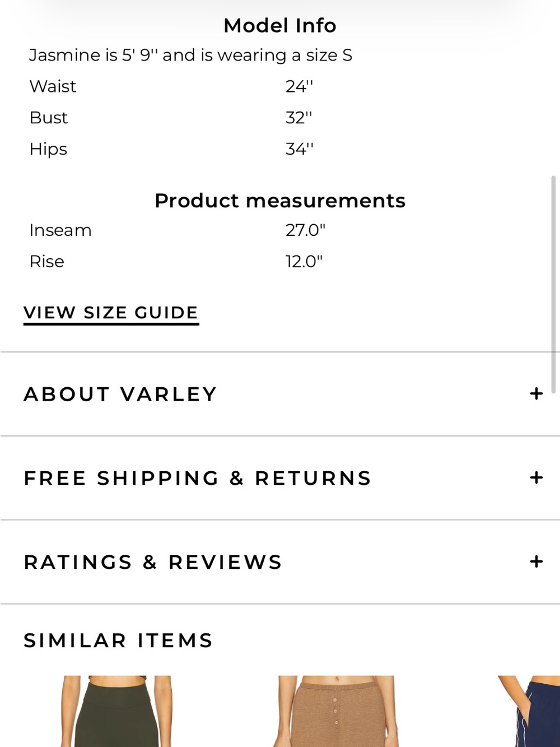
Task: Select the Hips measurement row
Action: click(x=171, y=149)
